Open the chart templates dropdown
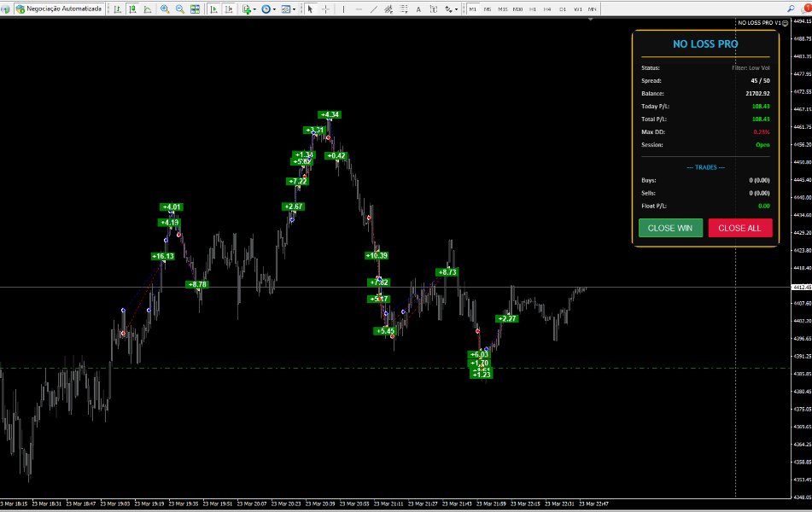The width and height of the screenshot is (812, 512). 288,9
